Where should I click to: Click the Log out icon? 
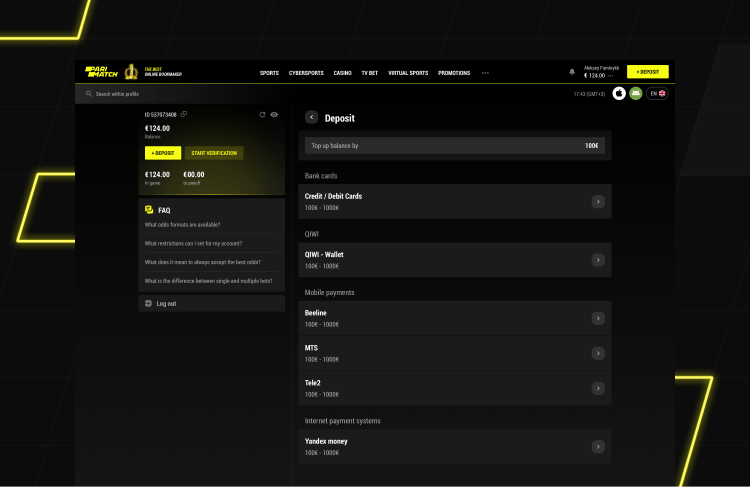[148, 303]
